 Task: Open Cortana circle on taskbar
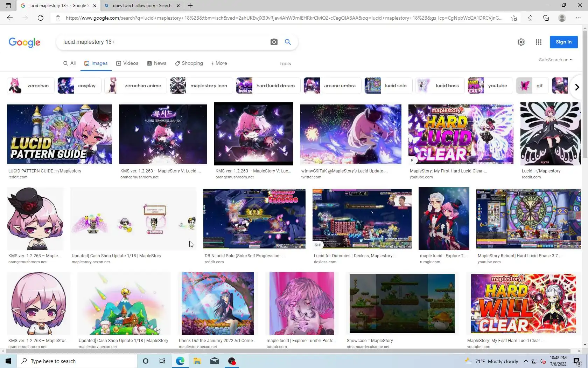pyautogui.click(x=146, y=361)
